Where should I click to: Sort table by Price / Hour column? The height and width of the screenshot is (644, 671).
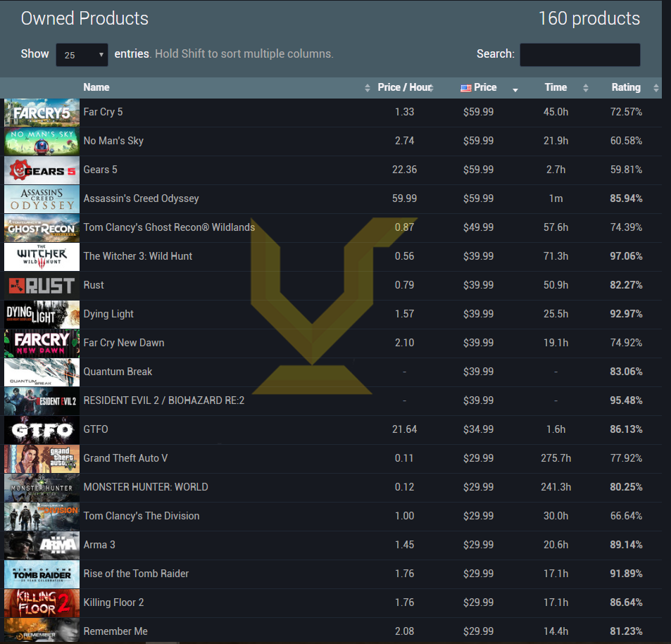[x=403, y=88]
